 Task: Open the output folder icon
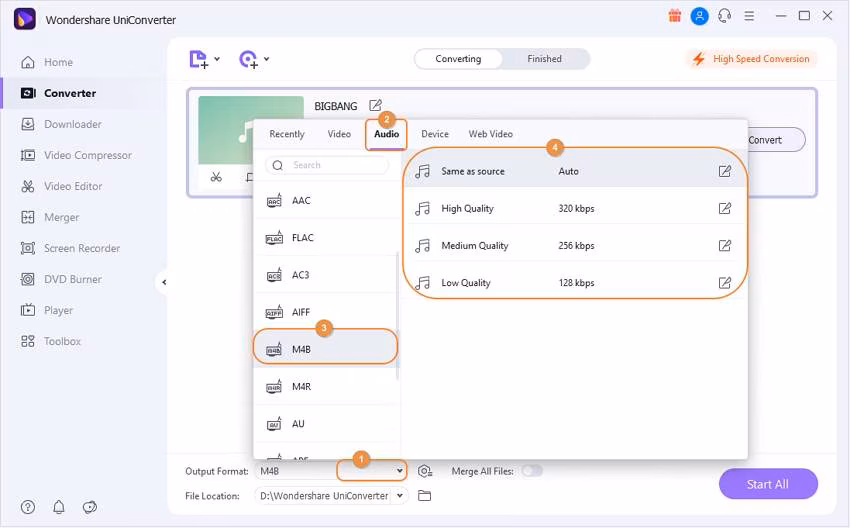[424, 495]
